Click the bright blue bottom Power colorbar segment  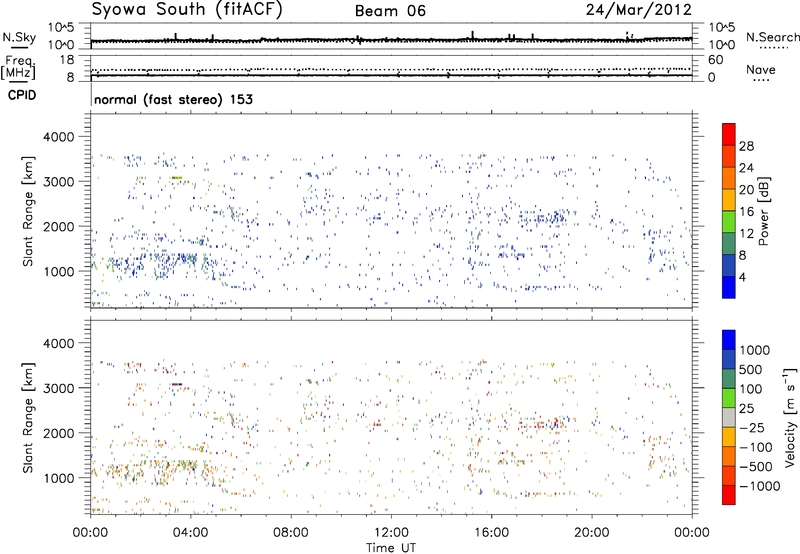click(729, 287)
